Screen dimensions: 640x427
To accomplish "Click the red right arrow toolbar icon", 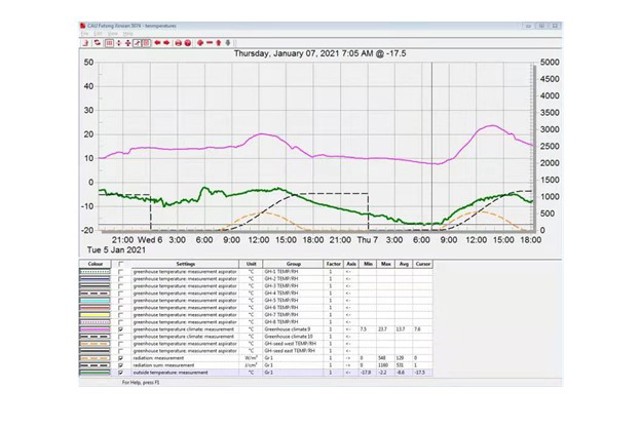I will coord(167,42).
